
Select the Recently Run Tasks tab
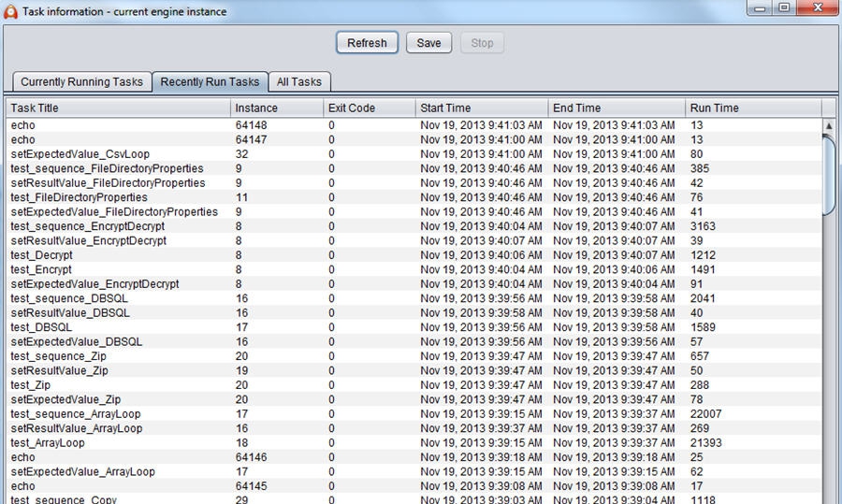[210, 82]
